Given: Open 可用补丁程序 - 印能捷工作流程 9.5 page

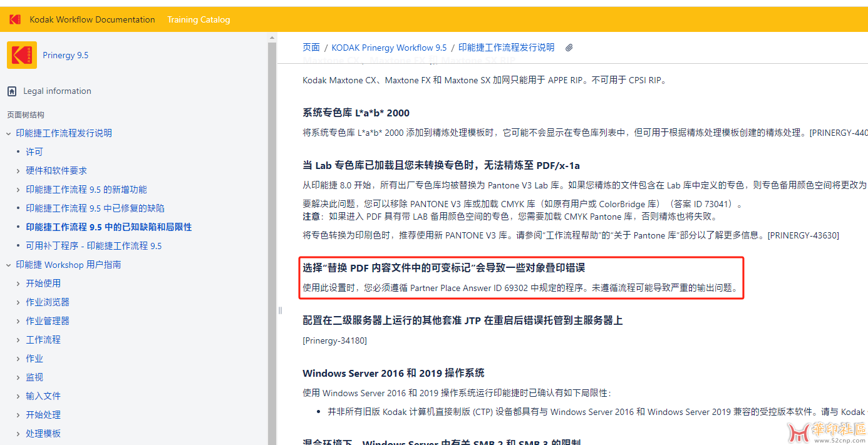Looking at the screenshot, I should 94,246.
